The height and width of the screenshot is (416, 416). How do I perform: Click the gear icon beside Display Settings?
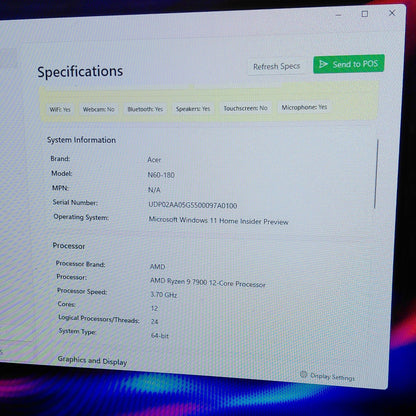[303, 374]
